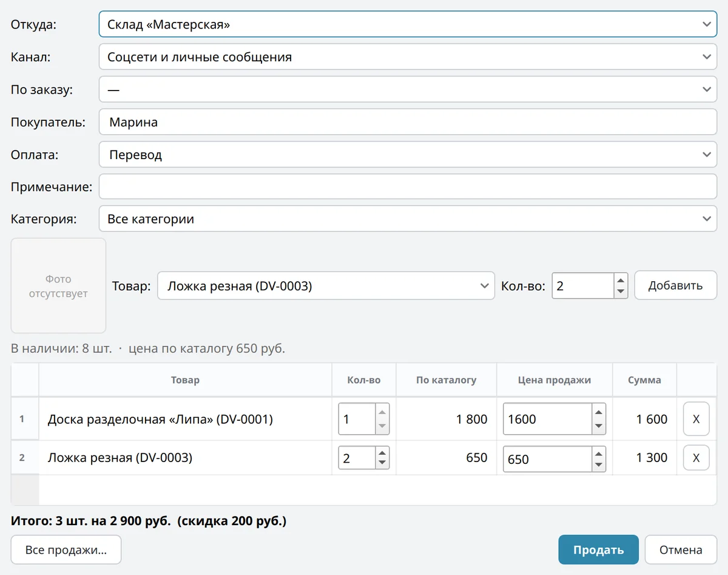Increase quantity with up arrow beside Добавить
This screenshot has height=575, width=728.
point(621,280)
